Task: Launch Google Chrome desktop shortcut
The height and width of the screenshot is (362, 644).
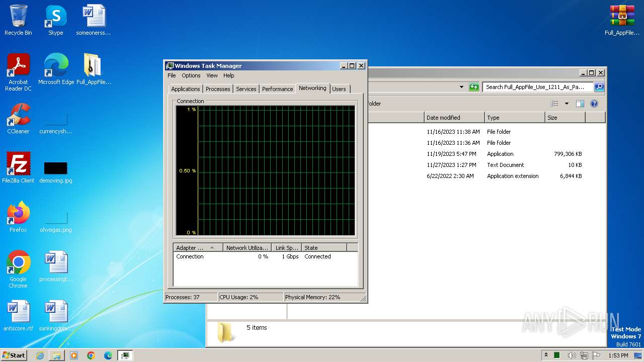Action: 18,269
